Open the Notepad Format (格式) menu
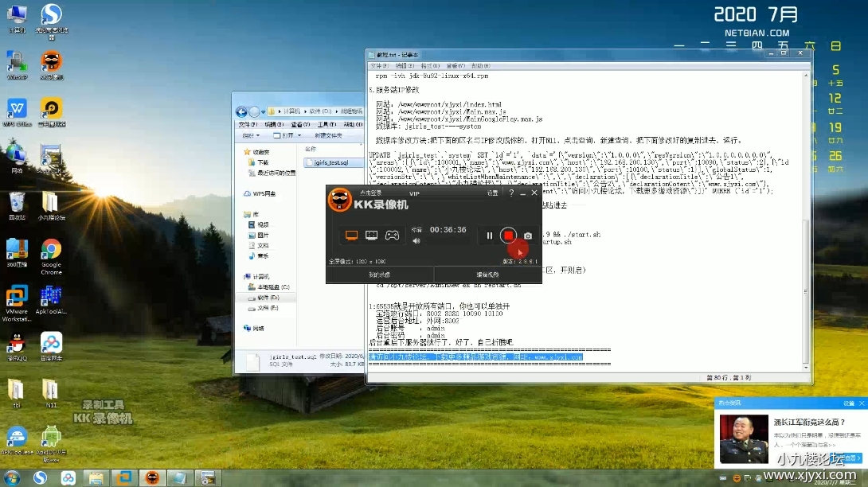Screen dimensions: 868x487 pyautogui.click(x=430, y=65)
